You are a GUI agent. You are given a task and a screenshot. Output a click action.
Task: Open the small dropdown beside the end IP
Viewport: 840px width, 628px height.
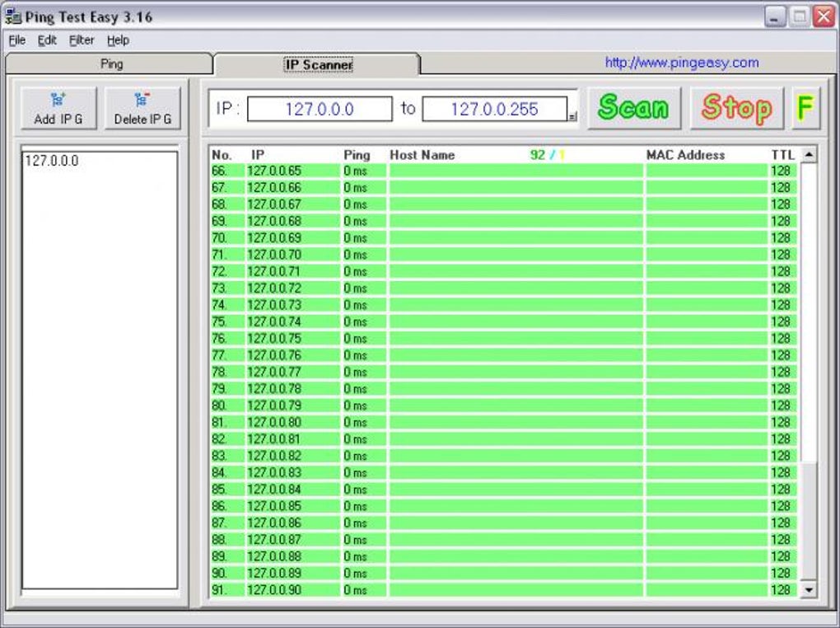click(x=572, y=116)
